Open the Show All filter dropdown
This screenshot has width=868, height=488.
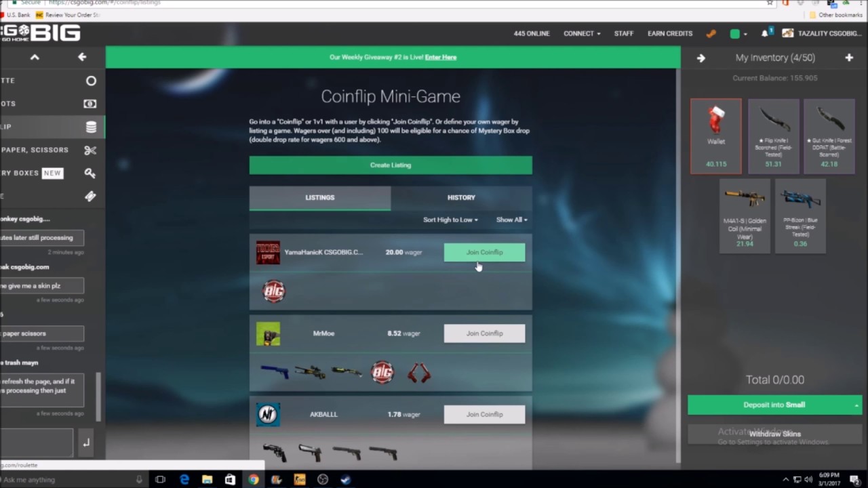coord(511,220)
